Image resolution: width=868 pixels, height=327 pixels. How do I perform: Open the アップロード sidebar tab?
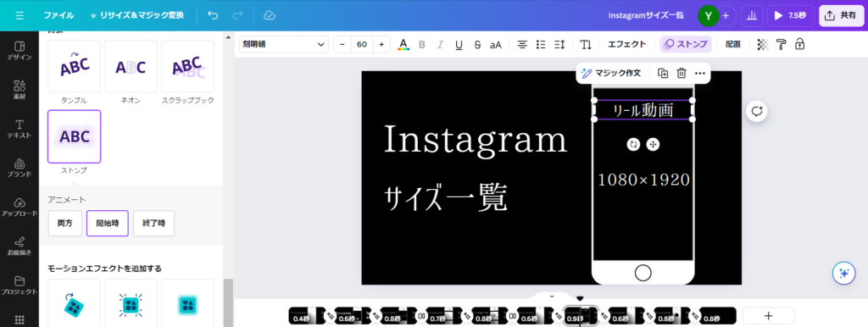(x=19, y=207)
